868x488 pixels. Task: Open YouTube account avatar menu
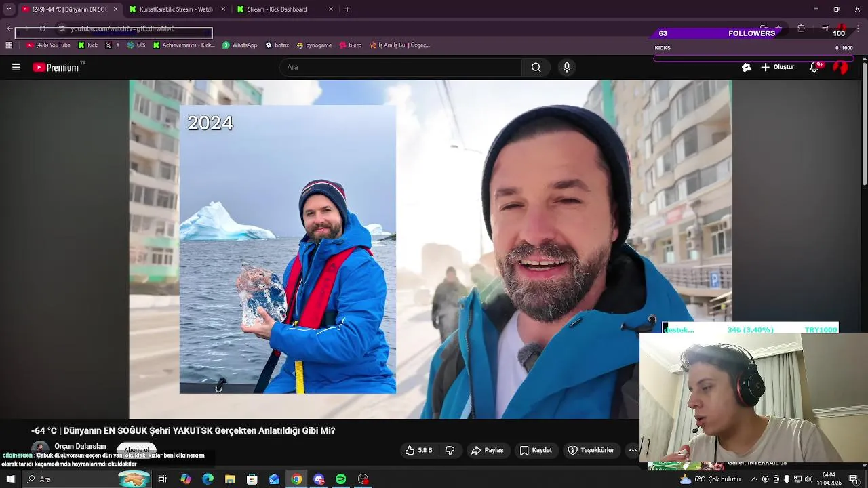[841, 67]
